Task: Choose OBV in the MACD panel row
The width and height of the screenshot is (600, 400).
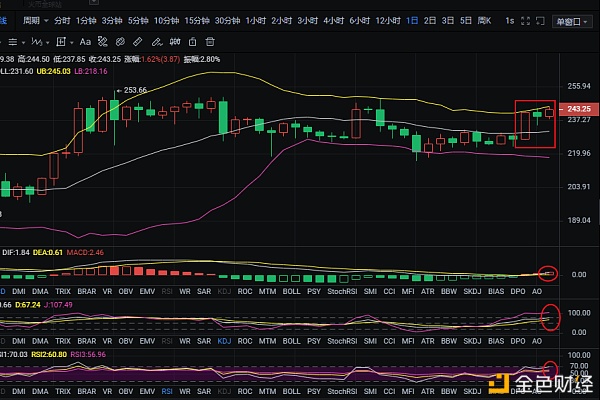Action: click(126, 291)
